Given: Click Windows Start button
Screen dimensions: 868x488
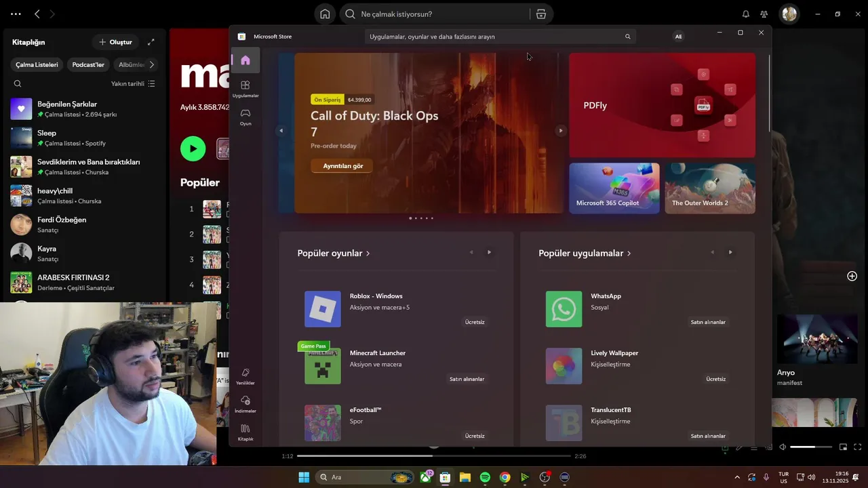Looking at the screenshot, I should (x=304, y=477).
